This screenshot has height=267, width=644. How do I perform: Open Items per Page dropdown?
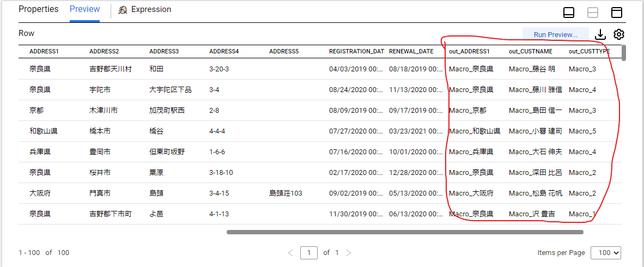(606, 253)
